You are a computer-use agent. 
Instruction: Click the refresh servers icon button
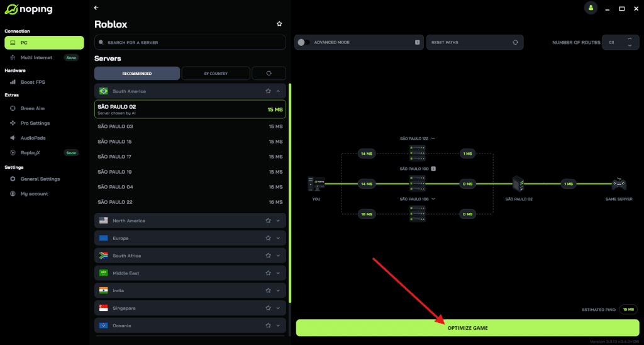click(x=269, y=73)
